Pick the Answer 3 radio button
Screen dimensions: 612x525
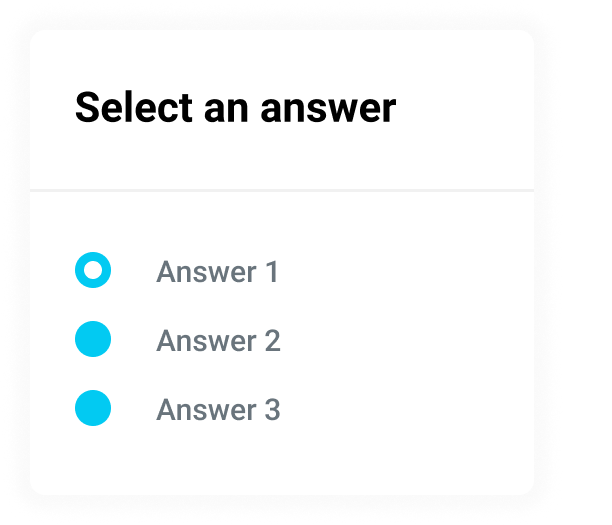pyautogui.click(x=93, y=408)
